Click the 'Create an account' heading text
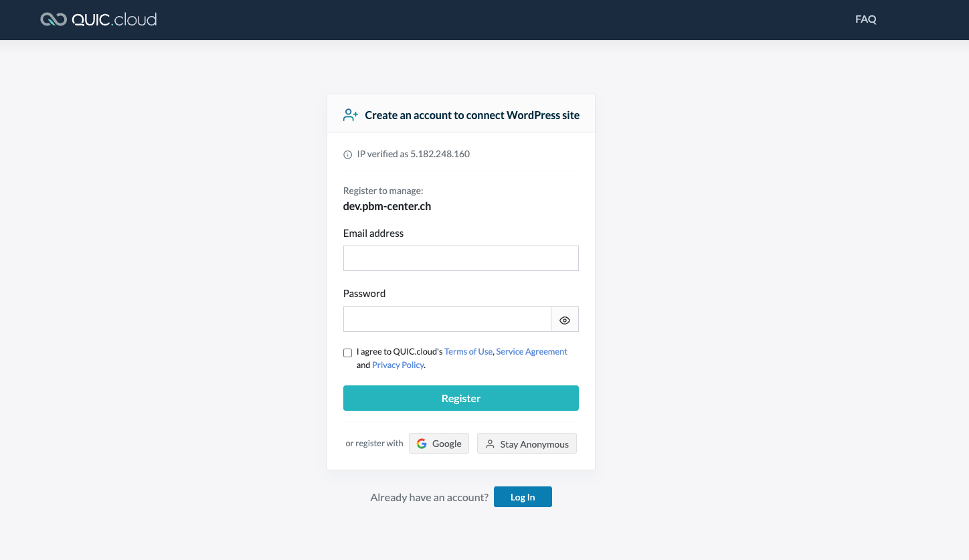The width and height of the screenshot is (969, 560). [x=472, y=115]
